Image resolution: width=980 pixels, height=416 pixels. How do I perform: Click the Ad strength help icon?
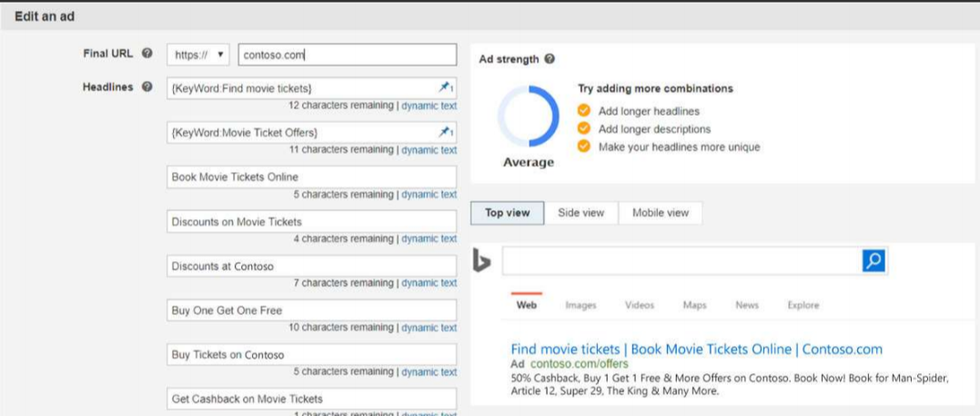pos(550,59)
